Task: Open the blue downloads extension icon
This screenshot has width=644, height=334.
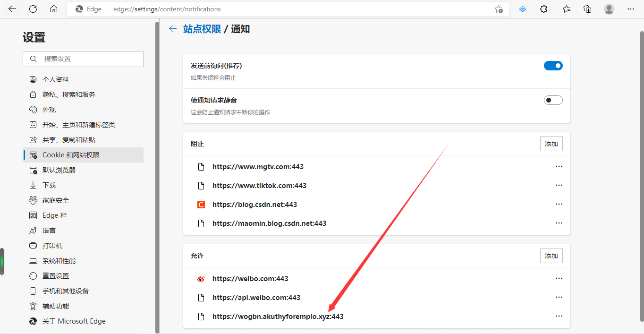Action: [523, 9]
